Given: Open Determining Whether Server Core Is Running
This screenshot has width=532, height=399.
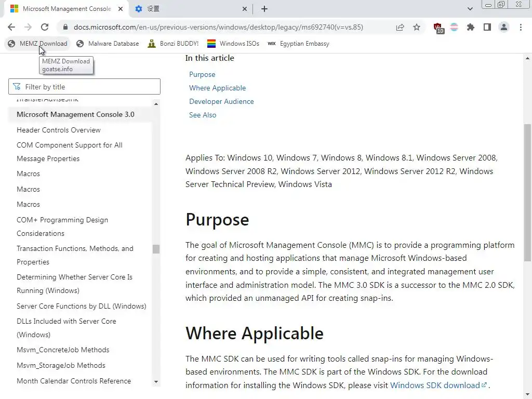Looking at the screenshot, I should (x=74, y=284).
